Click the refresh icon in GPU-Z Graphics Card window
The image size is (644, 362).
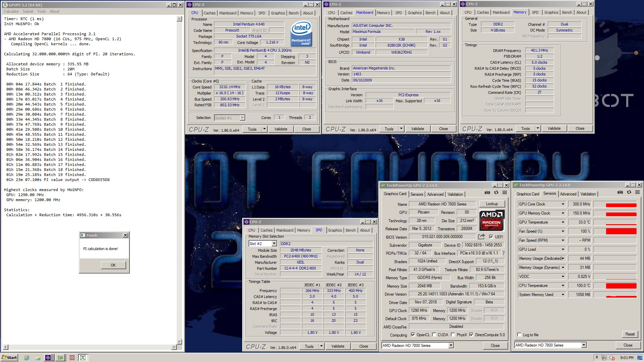tap(496, 192)
